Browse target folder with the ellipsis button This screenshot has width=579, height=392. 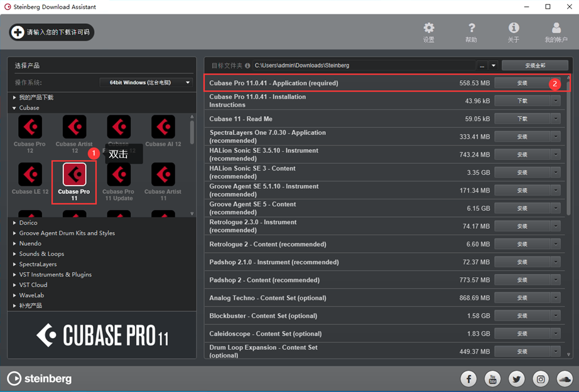coord(482,65)
